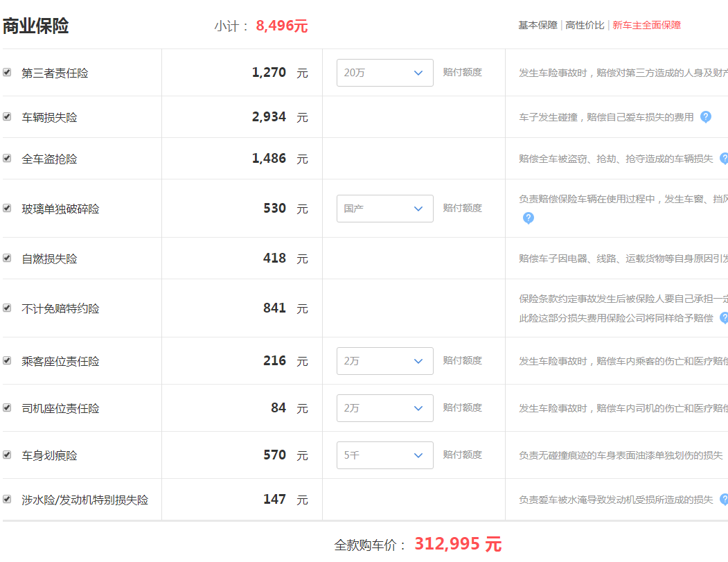Click the 车辆损失险 label
Viewport: 728px width, 562px height.
click(49, 118)
